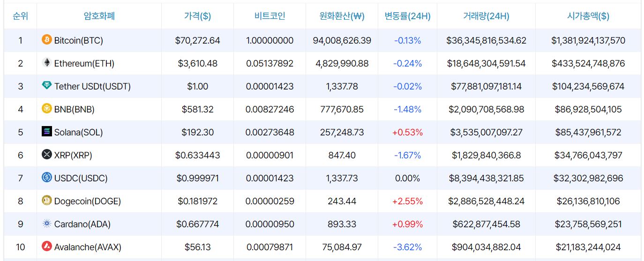
Task: Select Ethereum won value 4,829,990.88
Action: pyautogui.click(x=342, y=63)
